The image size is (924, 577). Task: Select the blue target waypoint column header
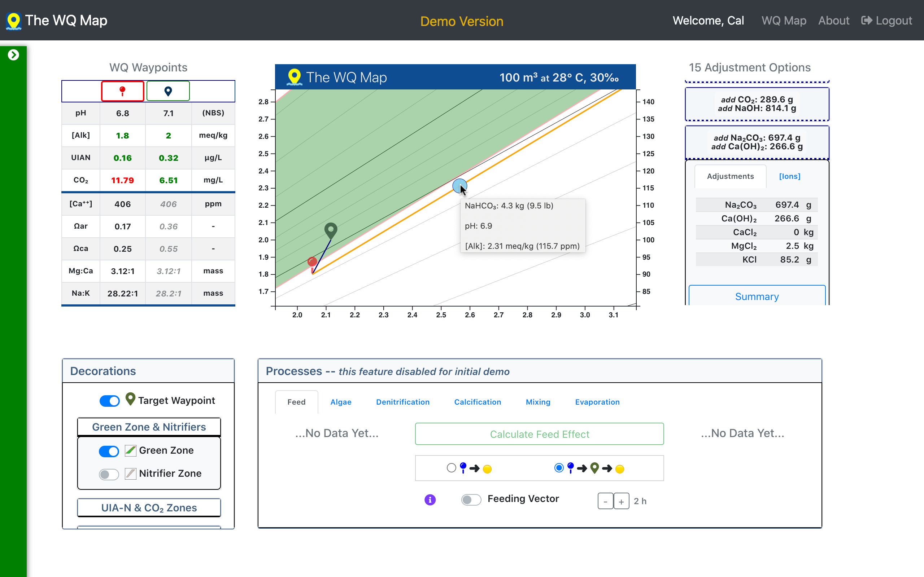168,91
